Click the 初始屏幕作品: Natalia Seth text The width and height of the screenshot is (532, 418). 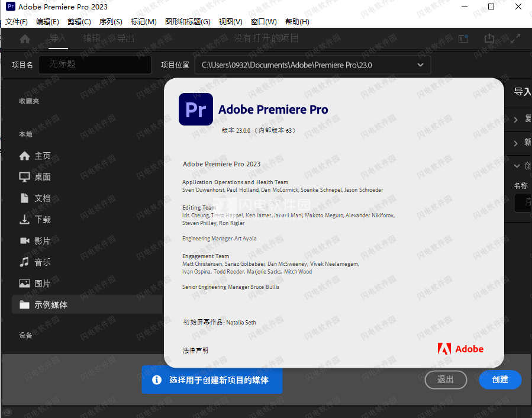coord(220,322)
